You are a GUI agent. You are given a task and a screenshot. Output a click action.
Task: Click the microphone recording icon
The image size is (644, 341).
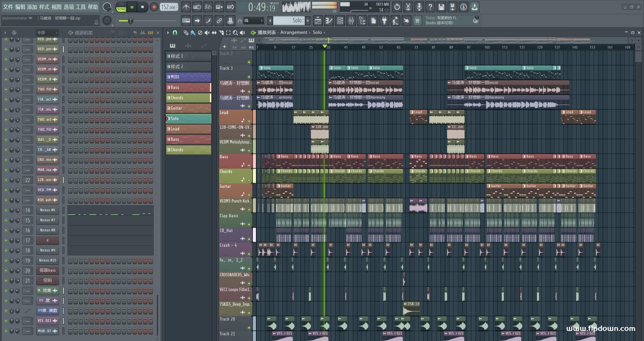click(419, 7)
